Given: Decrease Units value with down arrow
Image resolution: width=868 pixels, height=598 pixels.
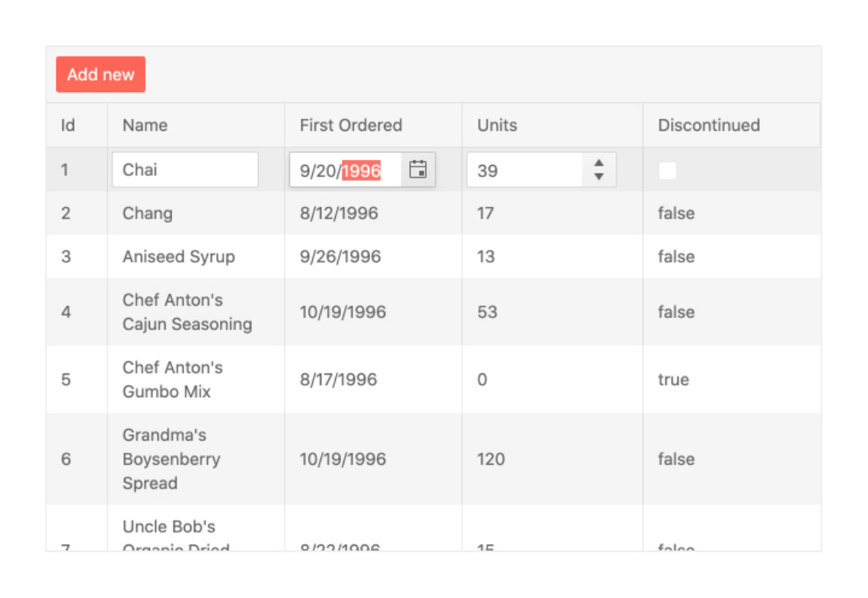Looking at the screenshot, I should pos(599,177).
